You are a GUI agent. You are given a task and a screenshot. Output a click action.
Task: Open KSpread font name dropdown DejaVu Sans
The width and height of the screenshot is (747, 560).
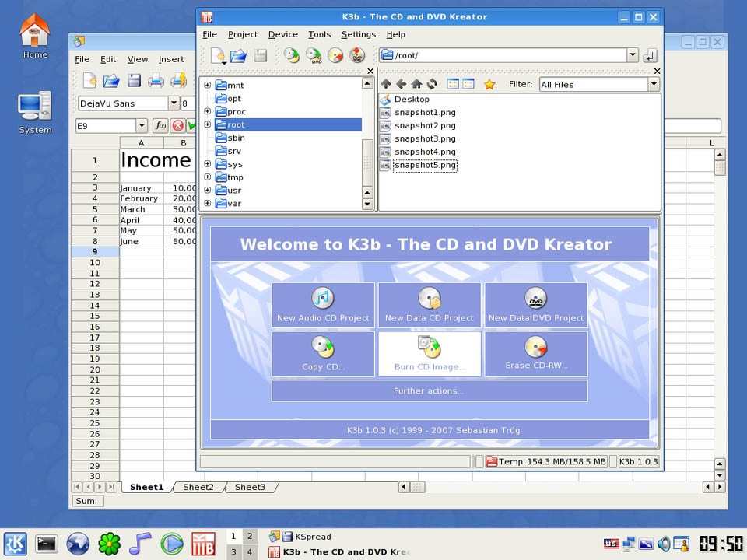pyautogui.click(x=174, y=103)
